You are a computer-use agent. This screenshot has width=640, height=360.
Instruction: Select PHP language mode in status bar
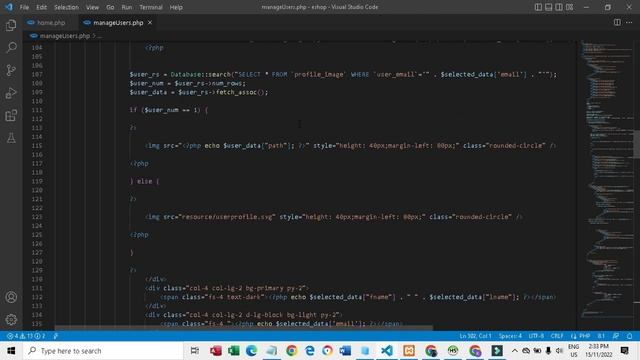[584, 336]
